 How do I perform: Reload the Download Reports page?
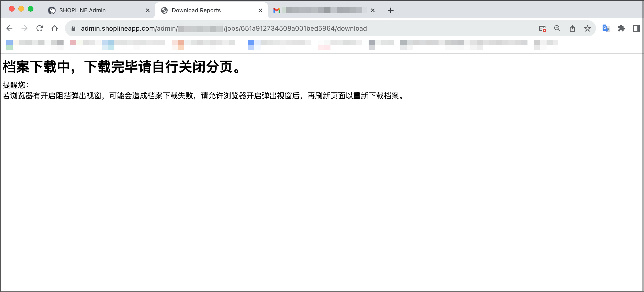(40, 28)
